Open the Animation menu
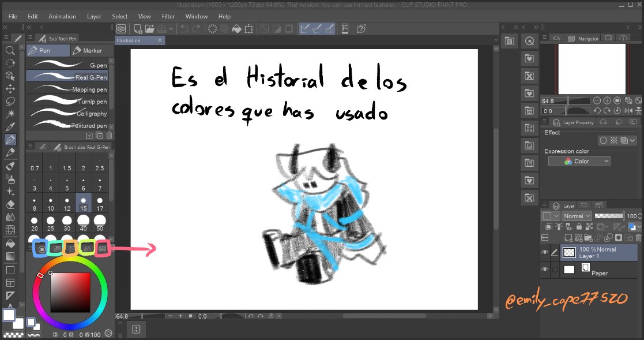Screen dimensions: 644x340 coord(62,16)
